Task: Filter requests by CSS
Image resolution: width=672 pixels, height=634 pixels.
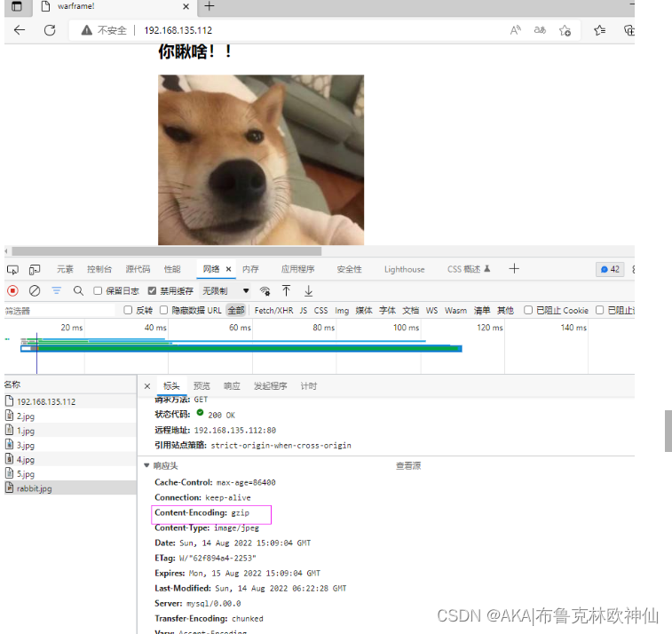Action: point(320,311)
